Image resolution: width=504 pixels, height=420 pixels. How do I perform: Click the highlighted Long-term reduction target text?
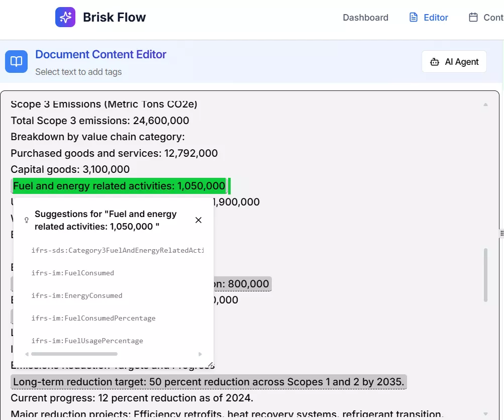click(209, 382)
